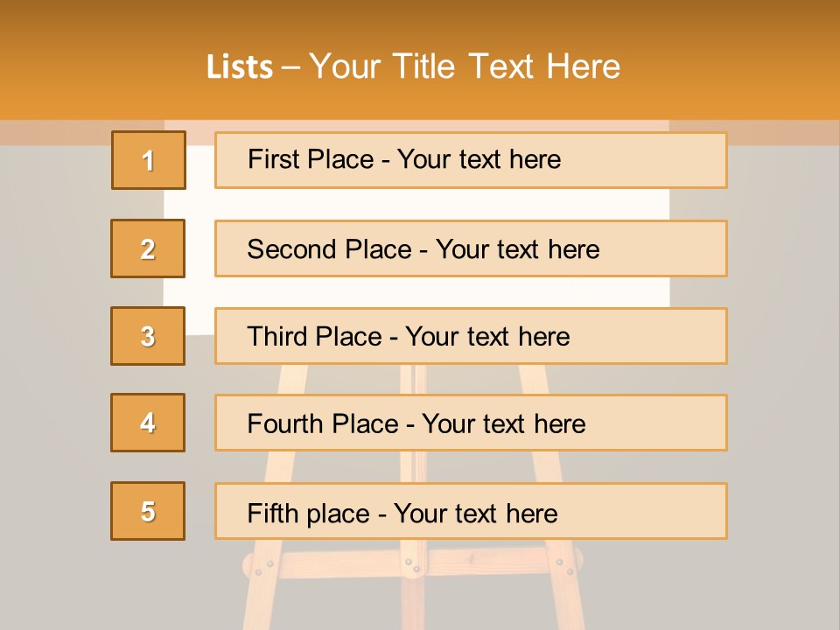
Task: Click the "Second Place - Your text here" box
Action: [471, 248]
